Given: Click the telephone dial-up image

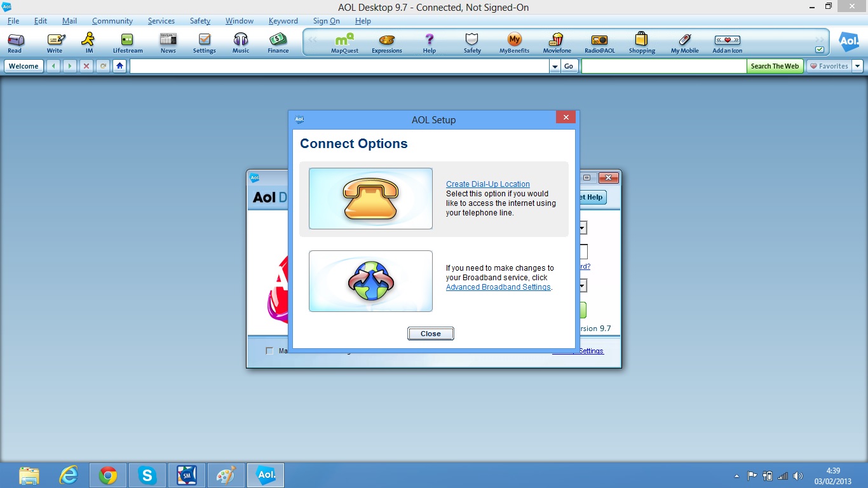Looking at the screenshot, I should click(370, 198).
